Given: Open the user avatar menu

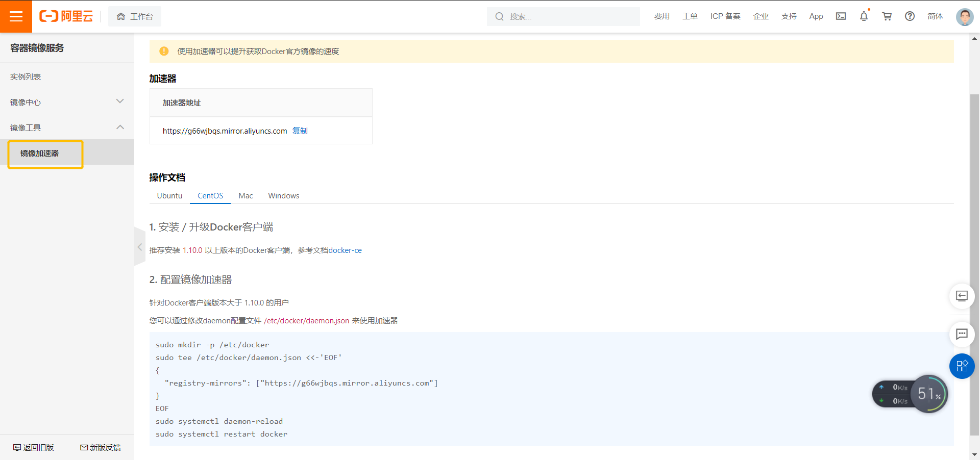Looking at the screenshot, I should pyautogui.click(x=965, y=16).
